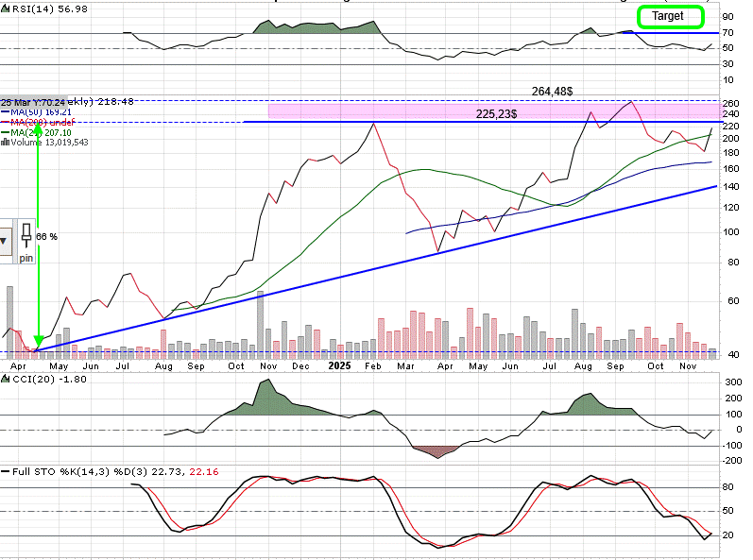Click the 66 % gain measurement label
This screenshot has width=753, height=560.
click(46, 236)
